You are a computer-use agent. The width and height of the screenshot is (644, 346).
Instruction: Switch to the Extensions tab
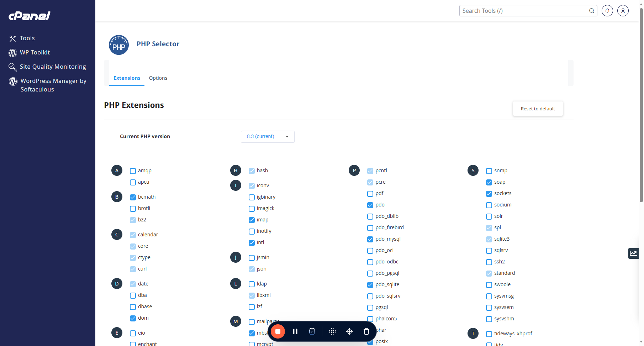point(127,78)
